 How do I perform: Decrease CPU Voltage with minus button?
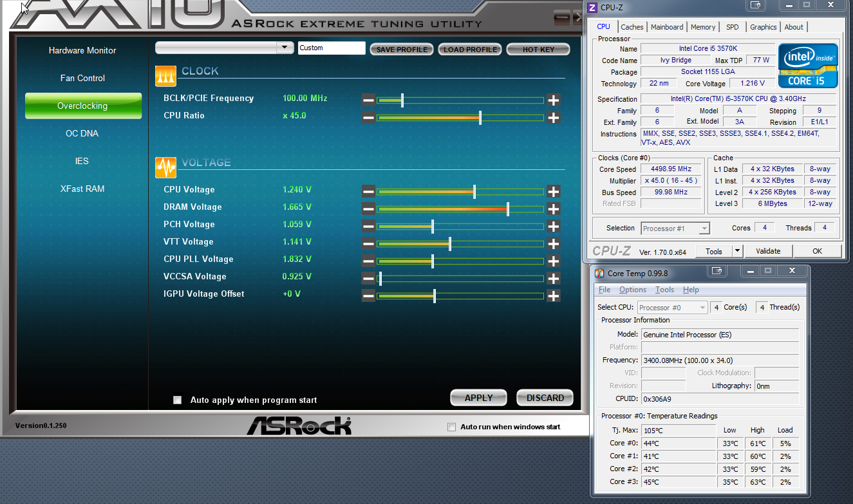pos(368,192)
